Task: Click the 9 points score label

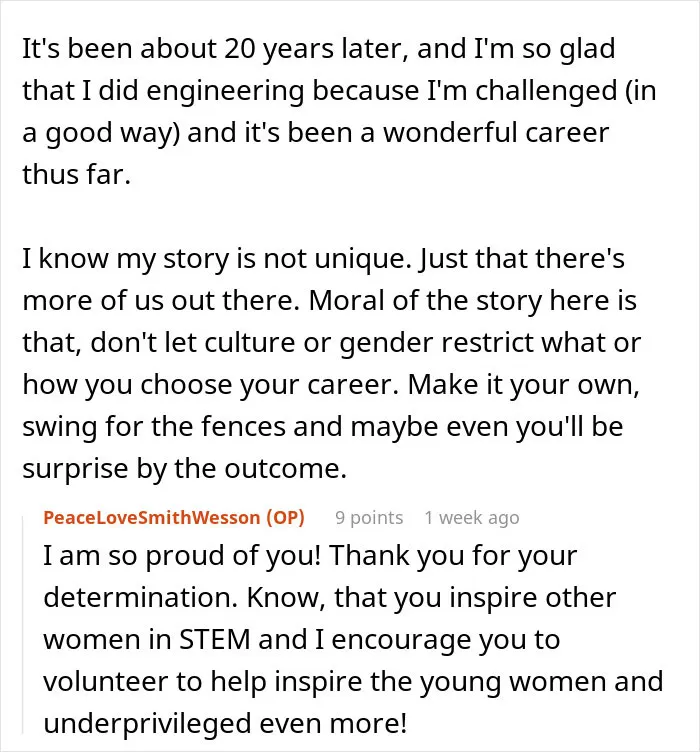Action: coord(369,518)
